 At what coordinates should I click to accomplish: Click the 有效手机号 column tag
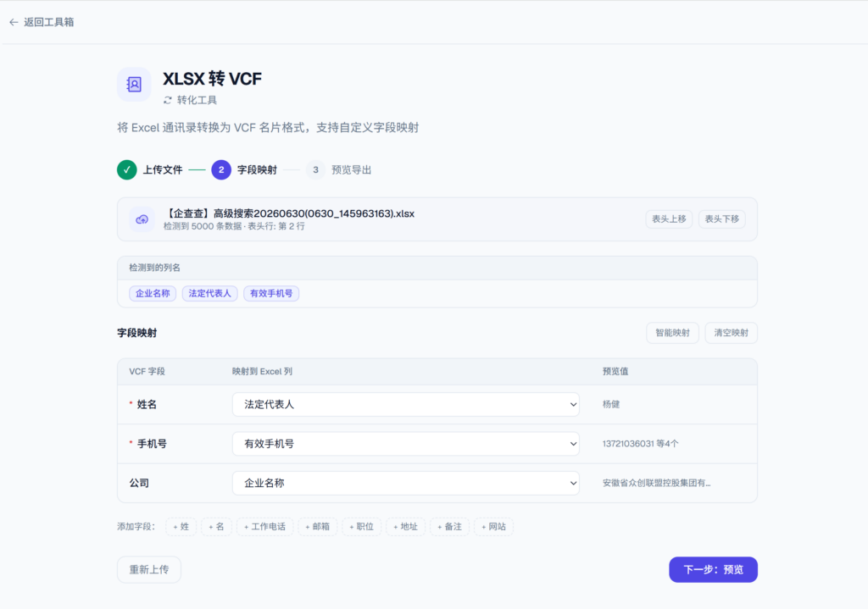271,293
